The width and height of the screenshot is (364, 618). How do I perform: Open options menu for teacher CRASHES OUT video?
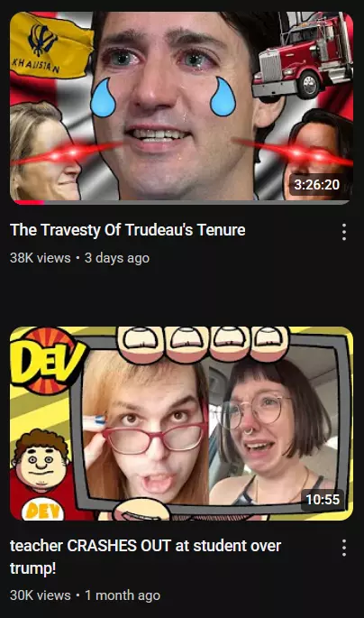click(344, 548)
